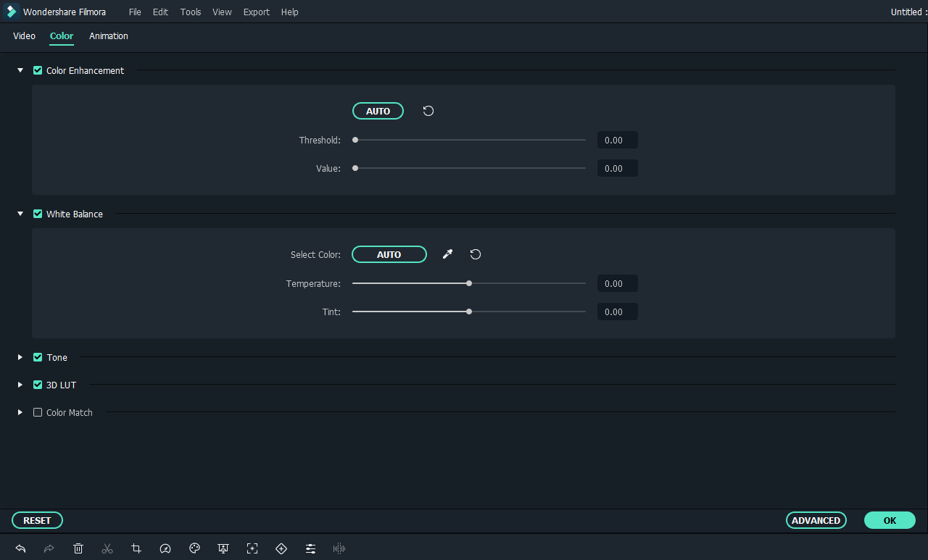Open the adjustment sliders edit icon
The width and height of the screenshot is (928, 560).
[x=310, y=548]
